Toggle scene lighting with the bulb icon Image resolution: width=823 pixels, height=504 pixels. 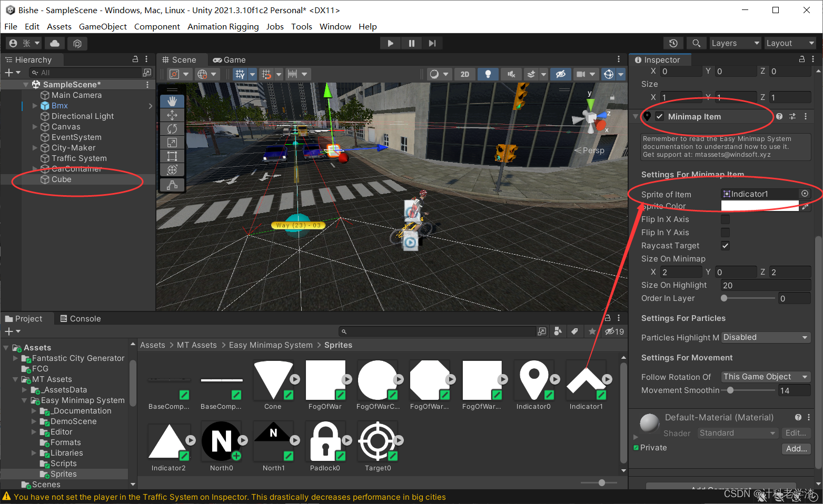click(x=488, y=74)
